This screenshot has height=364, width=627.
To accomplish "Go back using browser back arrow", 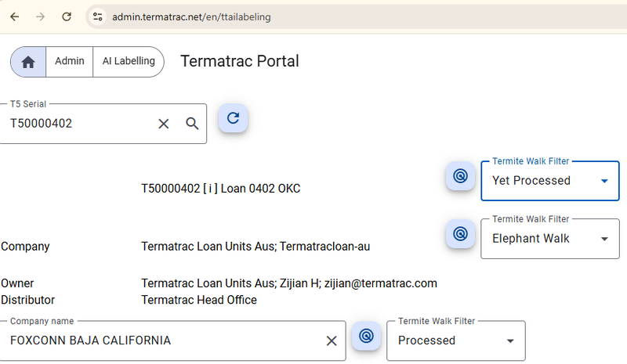I will click(15, 16).
